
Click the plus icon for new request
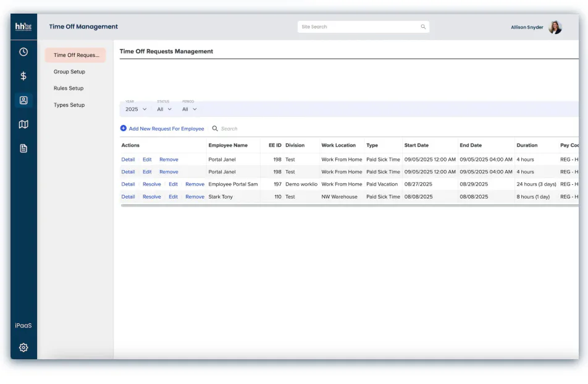[124, 129]
